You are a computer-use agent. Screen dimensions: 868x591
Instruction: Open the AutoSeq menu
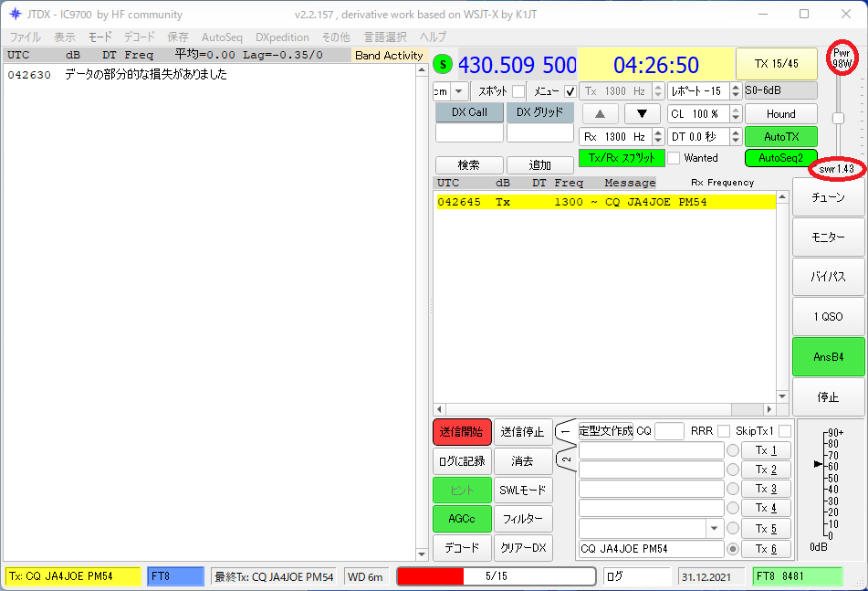pyautogui.click(x=222, y=37)
